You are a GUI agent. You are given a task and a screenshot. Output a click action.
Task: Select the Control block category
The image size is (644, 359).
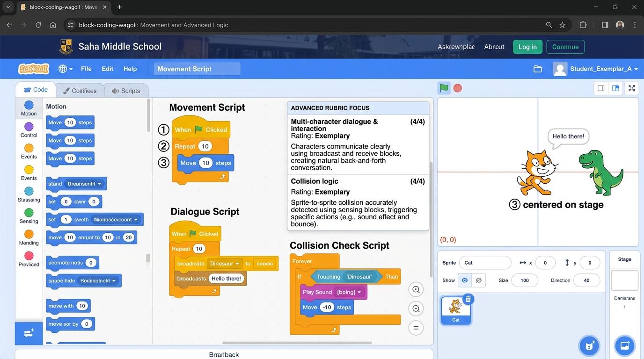(x=29, y=130)
